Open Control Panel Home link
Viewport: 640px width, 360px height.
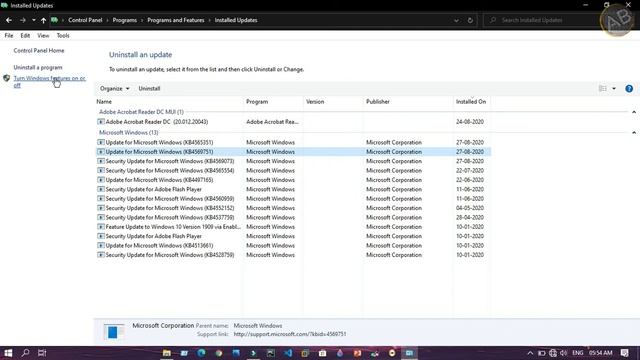tap(39, 51)
